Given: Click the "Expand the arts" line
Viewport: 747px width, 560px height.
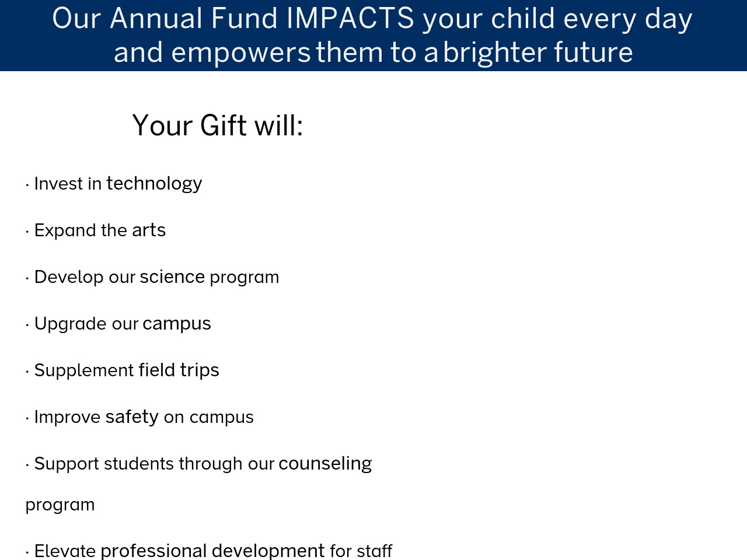Looking at the screenshot, I should 96,230.
